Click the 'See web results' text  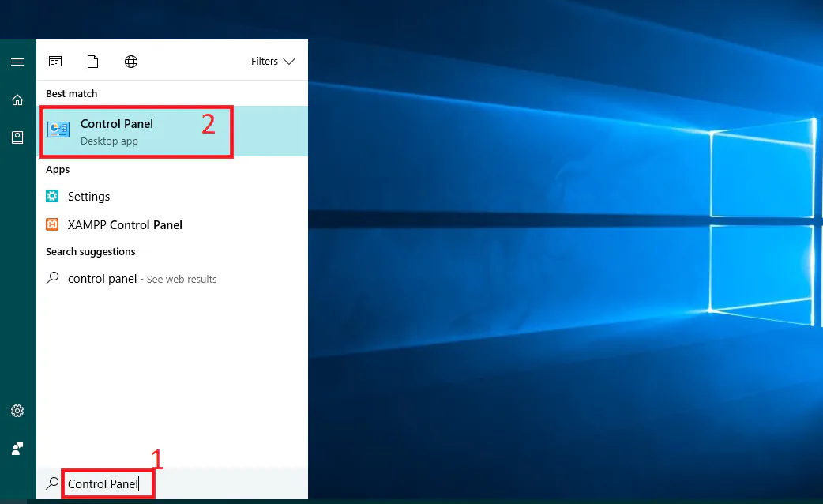click(x=182, y=280)
